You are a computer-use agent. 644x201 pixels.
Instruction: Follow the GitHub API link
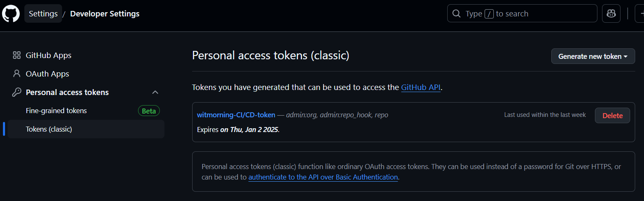[421, 87]
